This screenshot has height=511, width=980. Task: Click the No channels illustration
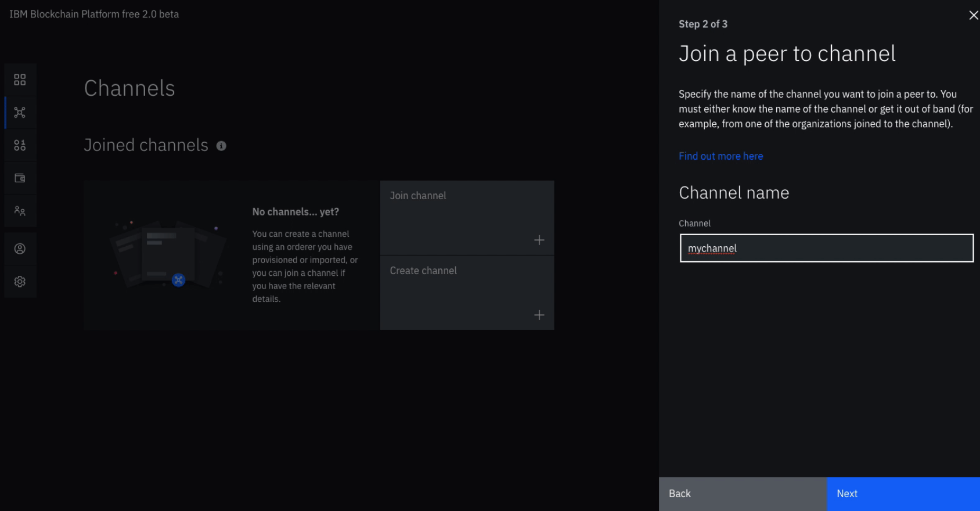pyautogui.click(x=168, y=254)
